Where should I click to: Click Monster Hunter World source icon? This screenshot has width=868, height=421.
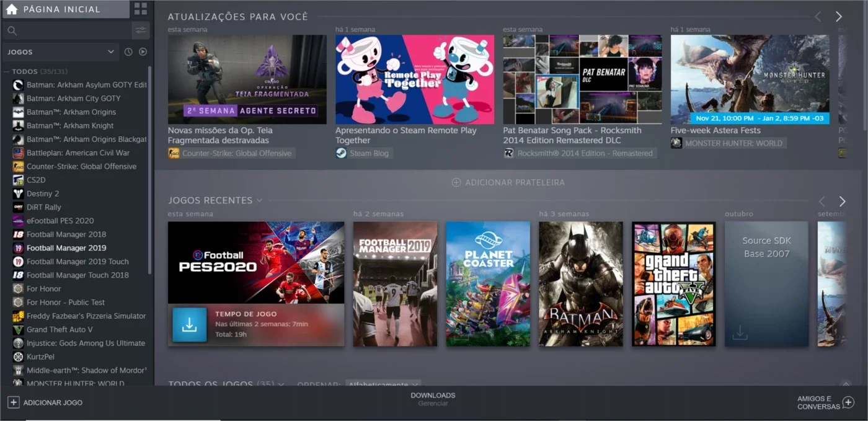point(676,143)
